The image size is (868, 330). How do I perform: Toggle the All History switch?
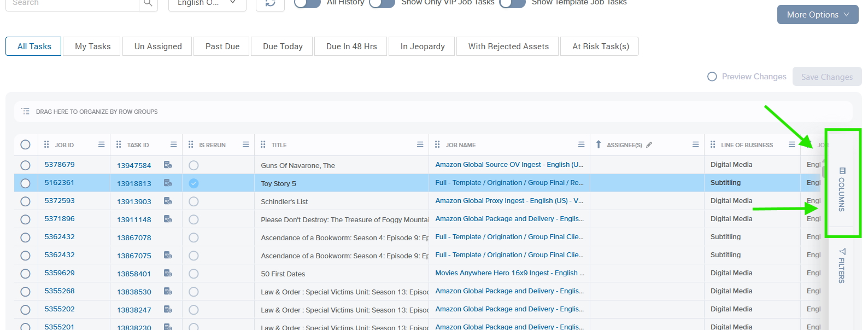[x=307, y=3]
